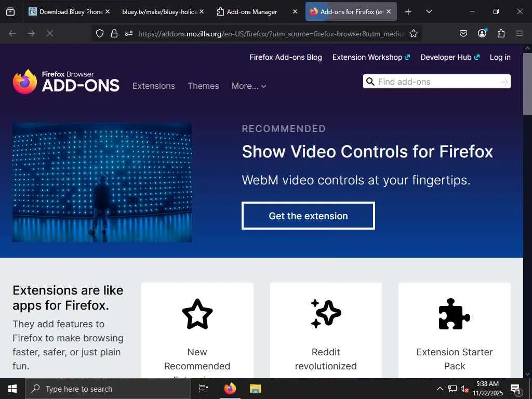Click the star icon on New Recommended card

197,314
